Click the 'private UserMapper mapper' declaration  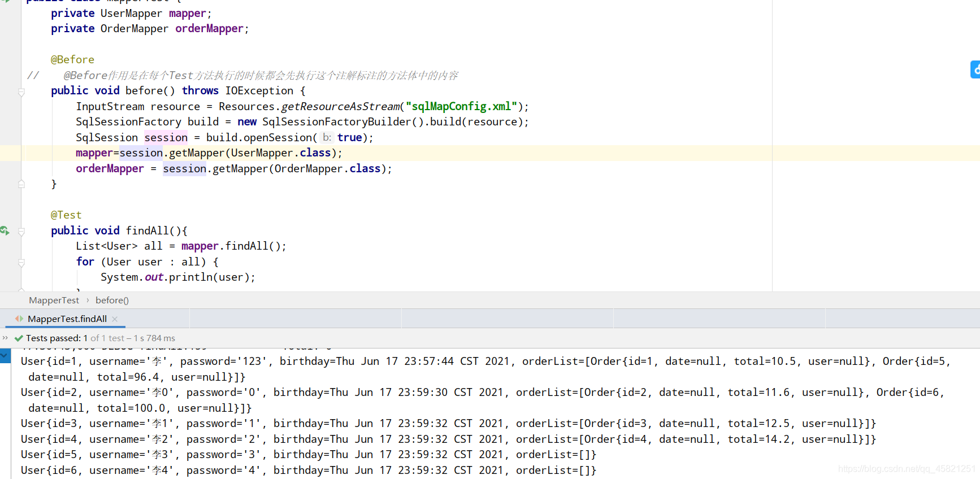click(131, 14)
